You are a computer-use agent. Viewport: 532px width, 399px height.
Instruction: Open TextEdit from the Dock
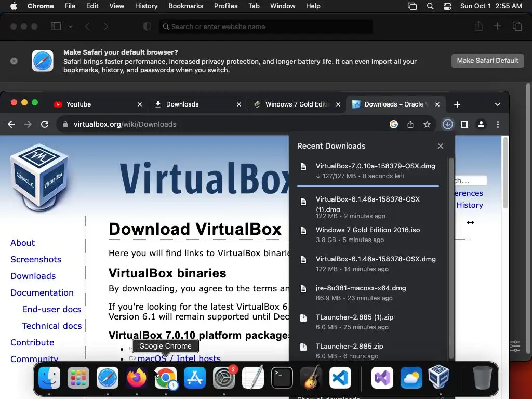click(x=253, y=378)
